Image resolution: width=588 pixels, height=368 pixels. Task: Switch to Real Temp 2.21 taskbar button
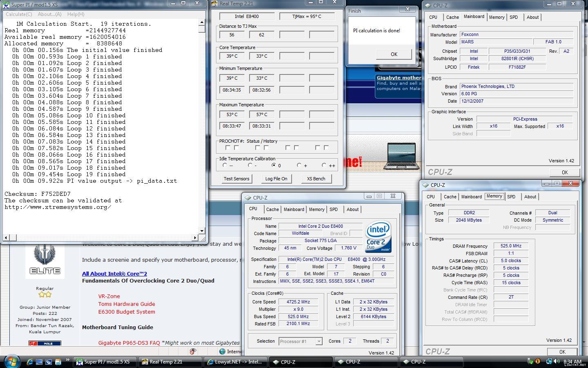point(170,362)
